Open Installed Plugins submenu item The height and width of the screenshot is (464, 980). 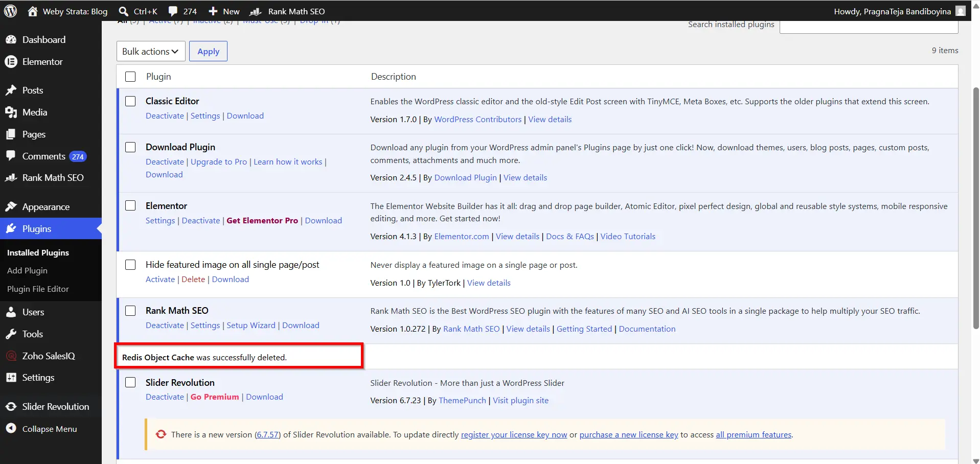pos(38,252)
